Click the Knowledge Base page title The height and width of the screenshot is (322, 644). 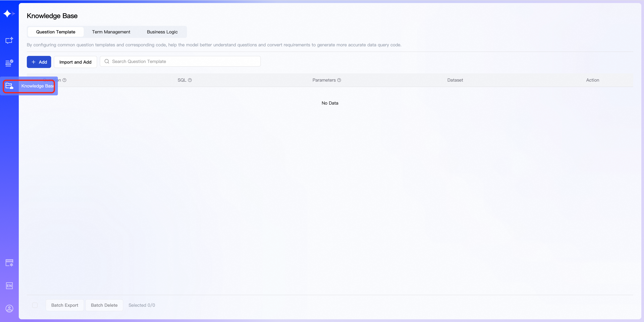point(52,16)
